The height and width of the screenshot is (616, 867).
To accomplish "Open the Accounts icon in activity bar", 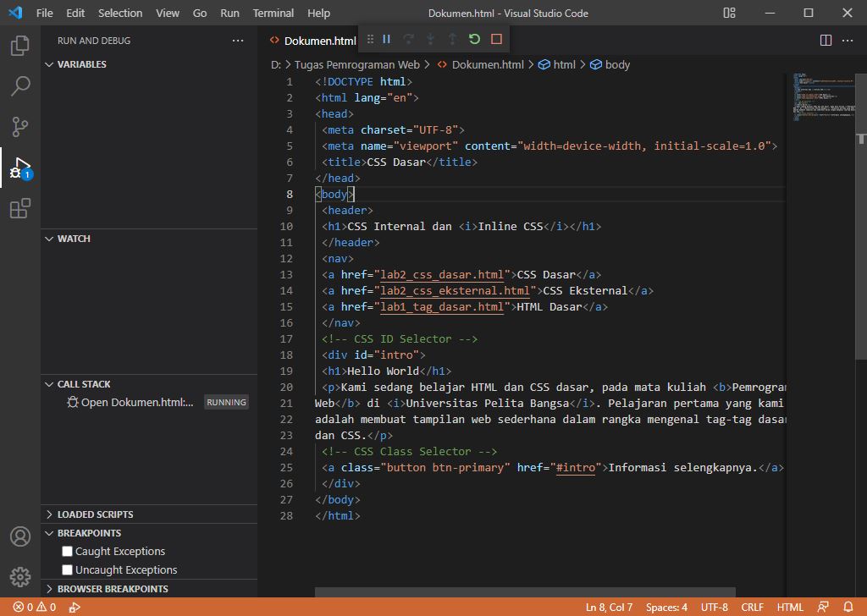I will coord(20,536).
